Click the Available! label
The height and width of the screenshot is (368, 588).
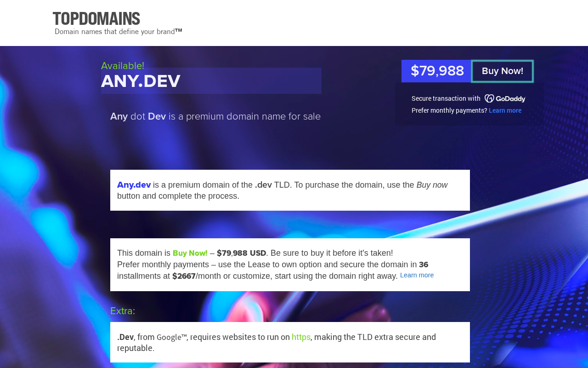(123, 66)
